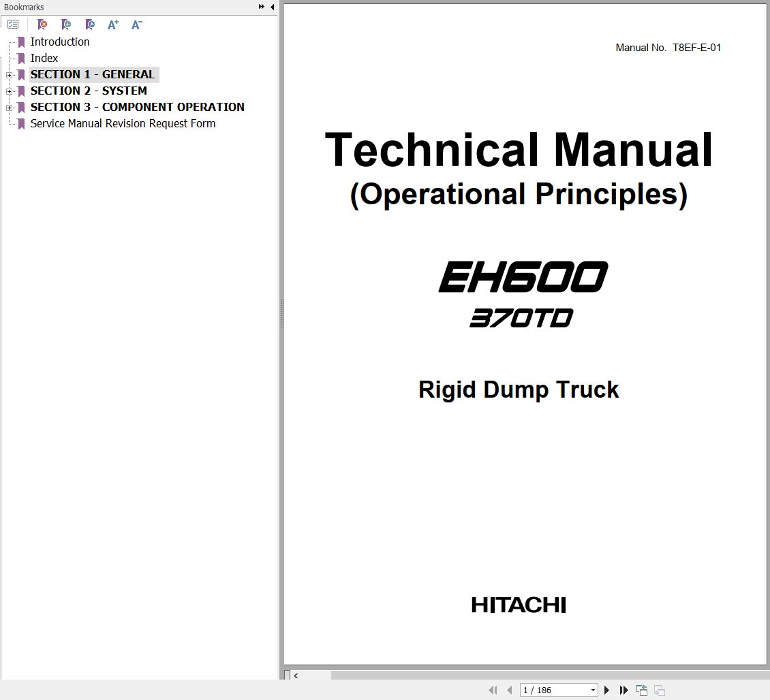Image resolution: width=770 pixels, height=700 pixels.
Task: Open the page number dropdown arrow
Action: (594, 690)
